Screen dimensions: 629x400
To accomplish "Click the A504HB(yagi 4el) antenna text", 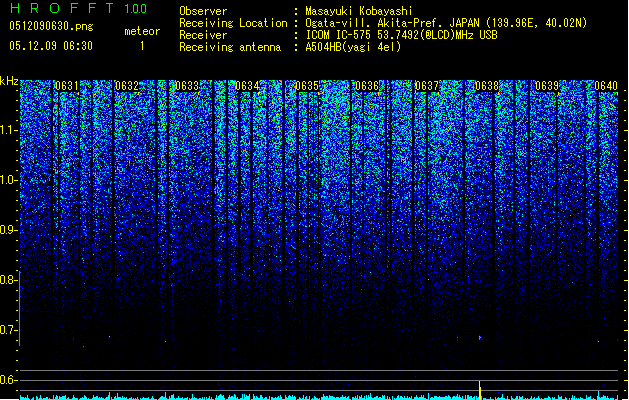I will point(353,47).
